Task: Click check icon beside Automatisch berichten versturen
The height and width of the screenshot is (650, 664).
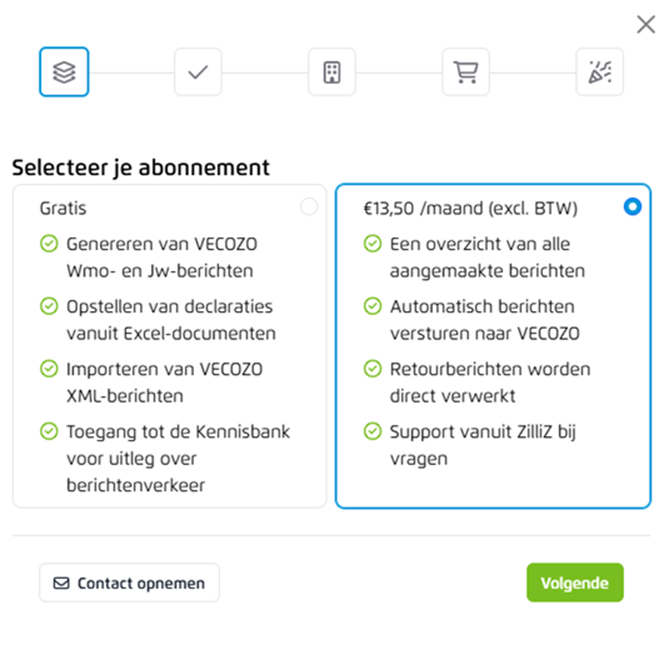Action: coord(372,306)
